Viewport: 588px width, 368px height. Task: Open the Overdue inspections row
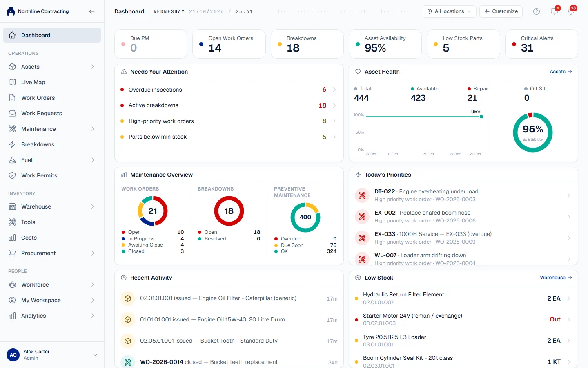[x=229, y=90]
